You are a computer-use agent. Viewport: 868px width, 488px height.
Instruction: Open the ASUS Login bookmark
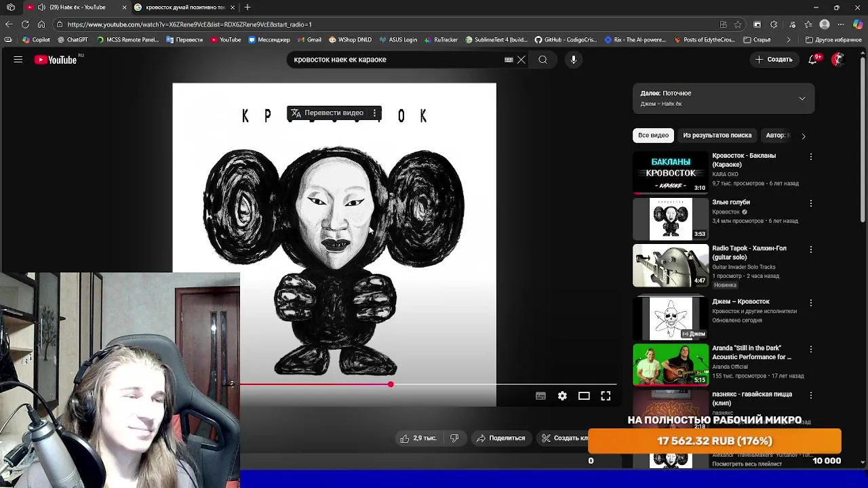(x=398, y=40)
